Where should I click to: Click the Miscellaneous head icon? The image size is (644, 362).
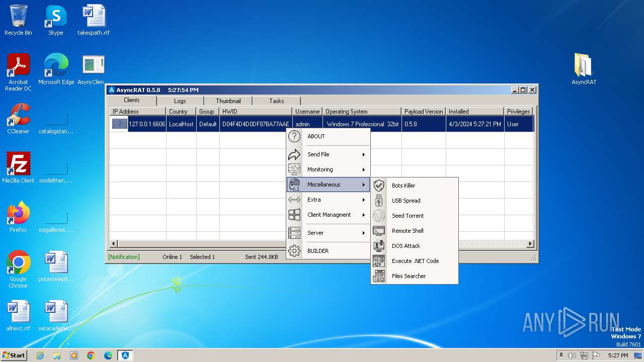pos(294,185)
